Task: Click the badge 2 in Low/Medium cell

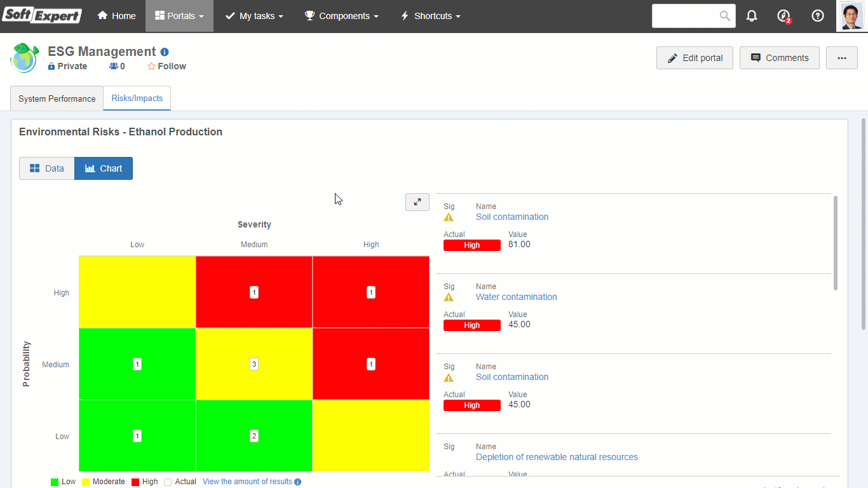Action: click(254, 436)
